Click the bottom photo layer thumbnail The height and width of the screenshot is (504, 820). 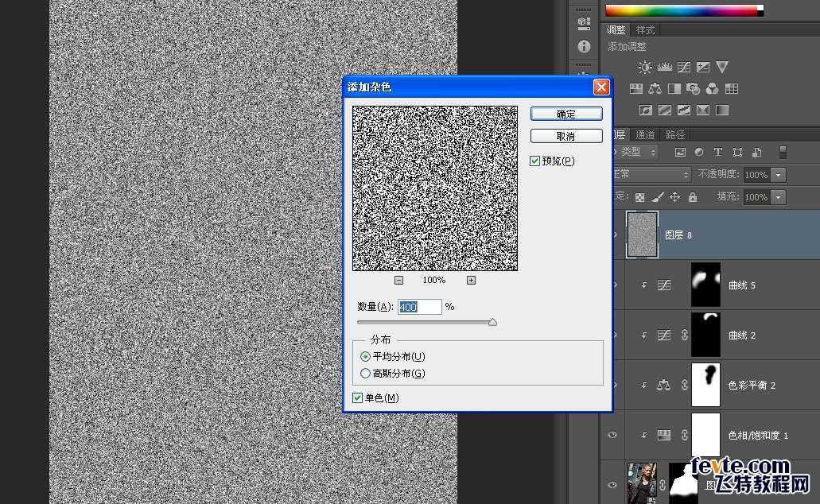pos(642,483)
